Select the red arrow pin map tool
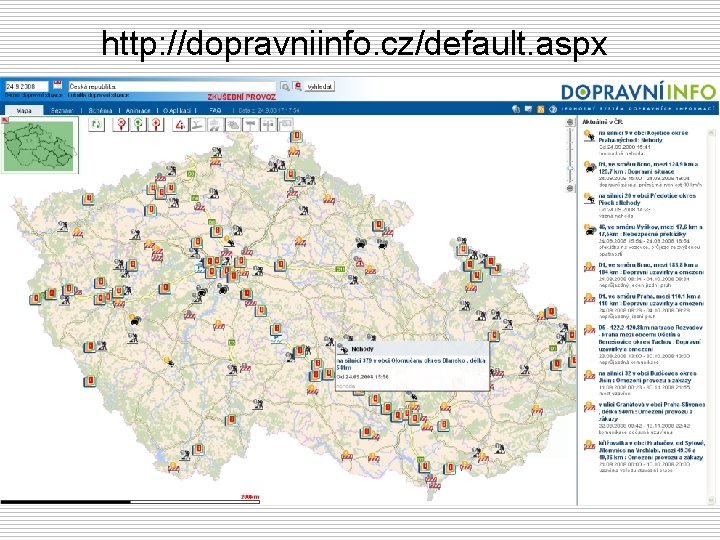Viewport: 720px width, 540px height. point(156,124)
